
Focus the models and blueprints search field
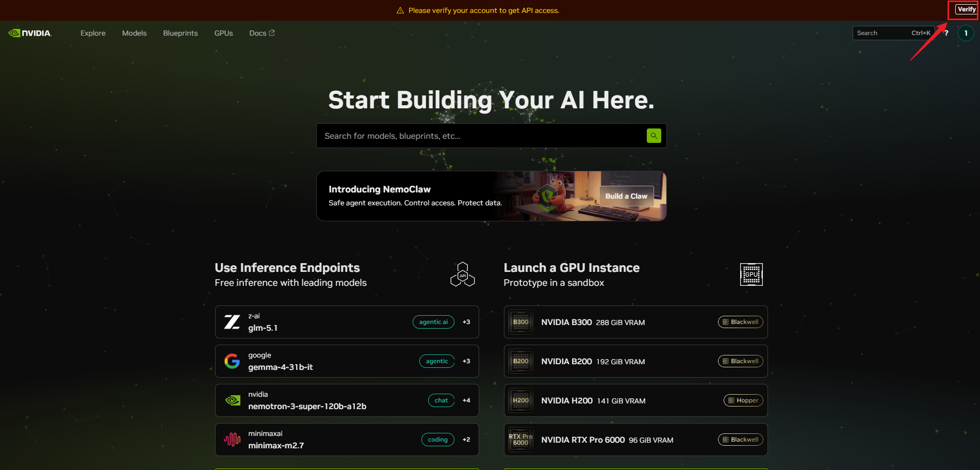(x=480, y=136)
